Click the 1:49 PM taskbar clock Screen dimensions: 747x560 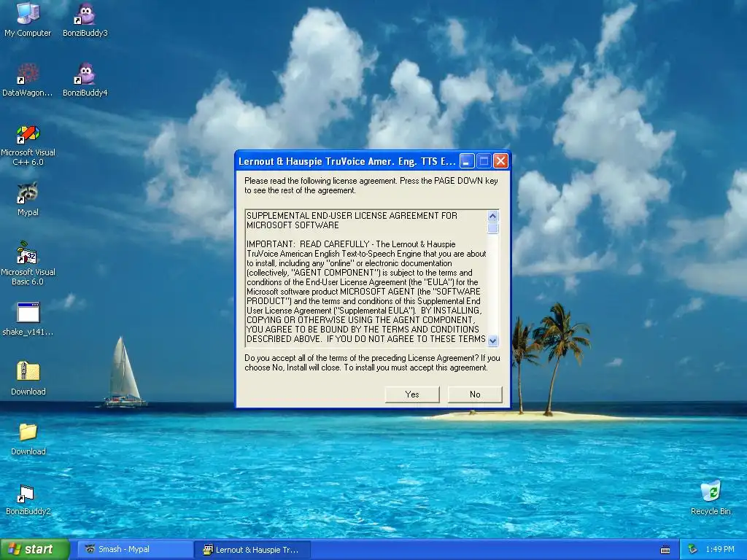point(720,550)
